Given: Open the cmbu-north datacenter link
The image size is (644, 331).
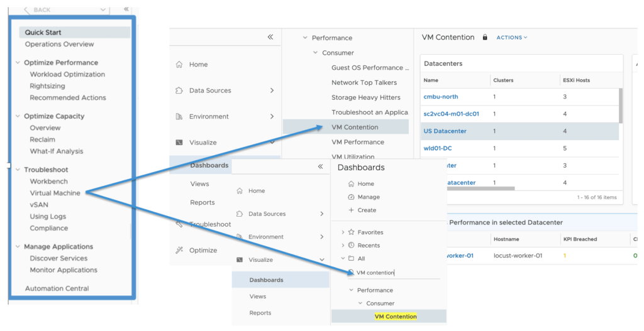Looking at the screenshot, I should coord(441,97).
